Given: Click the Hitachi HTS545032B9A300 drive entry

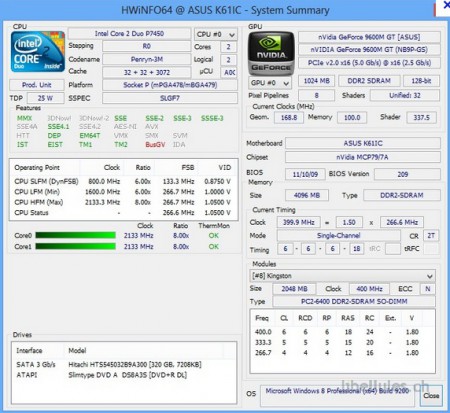Looking at the screenshot, I should [x=123, y=364].
